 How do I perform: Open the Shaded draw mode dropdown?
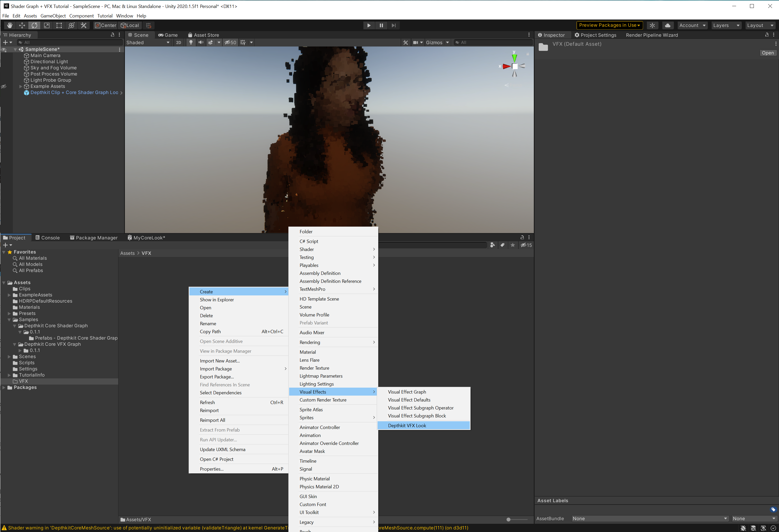[148, 43]
